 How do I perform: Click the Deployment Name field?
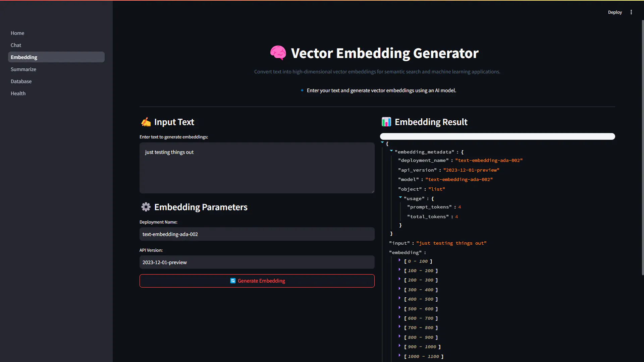257,234
